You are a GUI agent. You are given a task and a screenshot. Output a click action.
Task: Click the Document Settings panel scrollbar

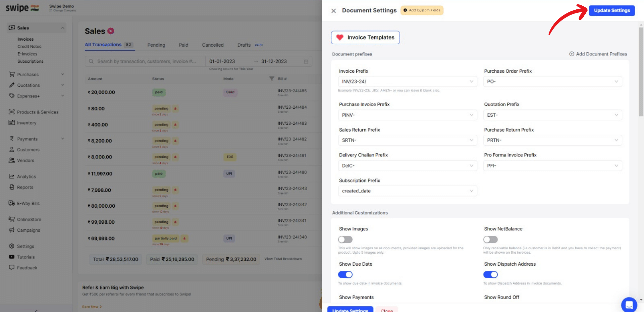pos(641,72)
